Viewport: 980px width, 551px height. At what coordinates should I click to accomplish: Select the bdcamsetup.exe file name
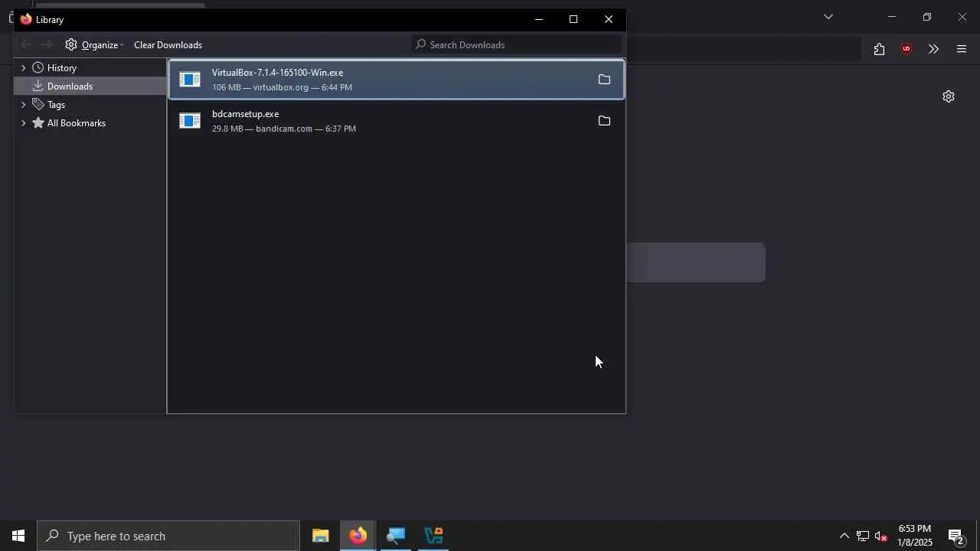point(245,114)
